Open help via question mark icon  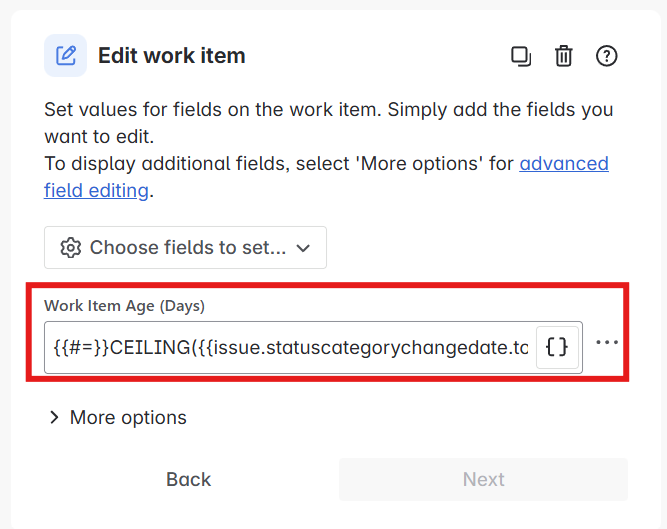(x=606, y=56)
